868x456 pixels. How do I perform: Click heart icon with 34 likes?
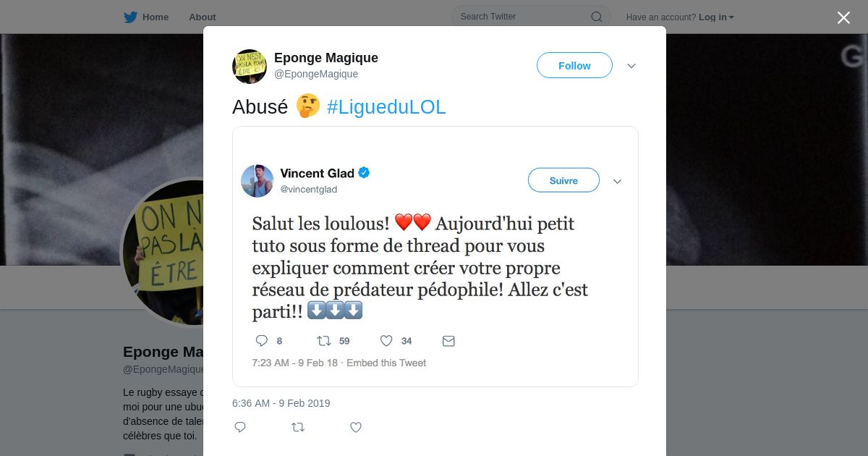386,340
